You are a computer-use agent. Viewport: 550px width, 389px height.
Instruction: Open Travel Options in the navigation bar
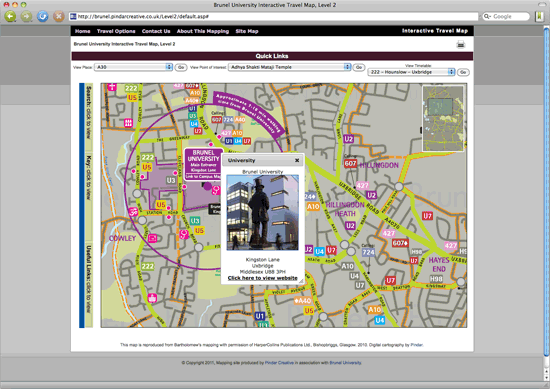[116, 31]
